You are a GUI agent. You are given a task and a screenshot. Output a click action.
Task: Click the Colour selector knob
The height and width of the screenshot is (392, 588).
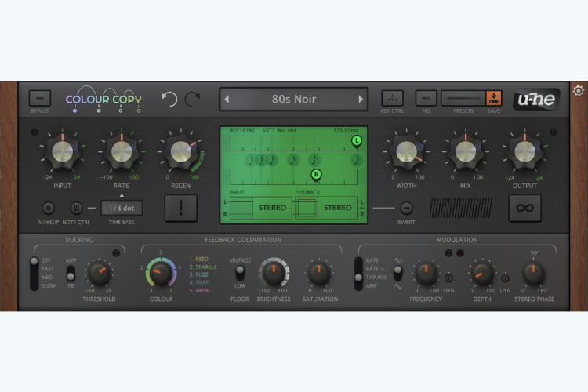click(162, 273)
